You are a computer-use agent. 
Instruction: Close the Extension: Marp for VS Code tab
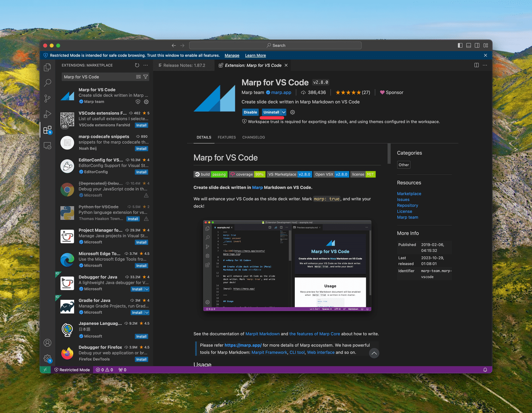pos(286,65)
